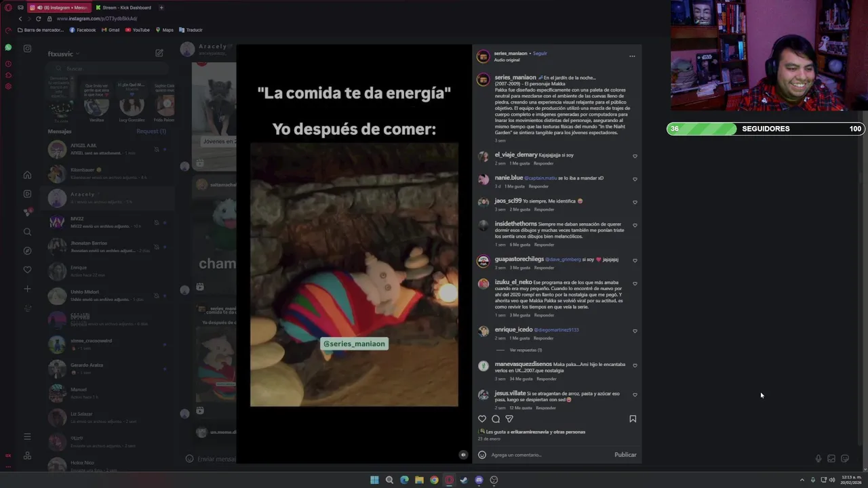Click Responder under manevasquezdisenos's comment

[x=547, y=379]
